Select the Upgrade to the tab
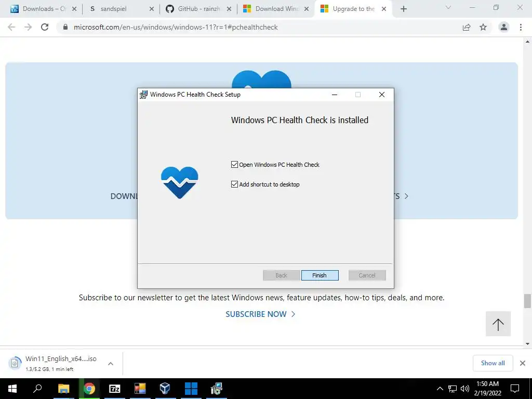532x399 pixels. coord(353,9)
